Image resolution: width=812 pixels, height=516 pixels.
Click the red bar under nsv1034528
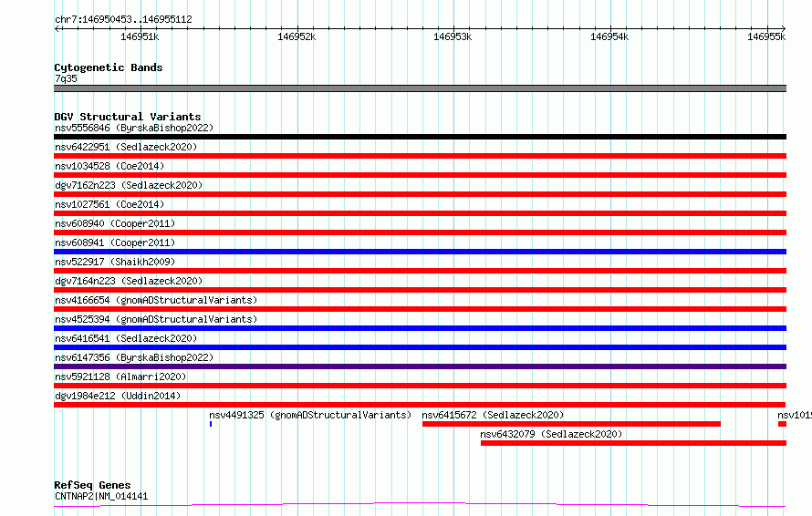point(420,175)
